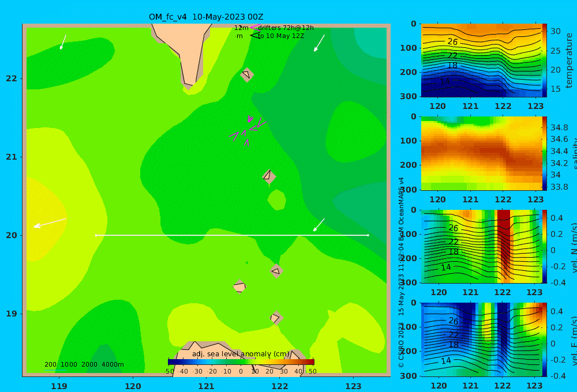Click the vertical 'temperature' colorbar label
The width and height of the screenshot is (577, 392).
click(569, 61)
